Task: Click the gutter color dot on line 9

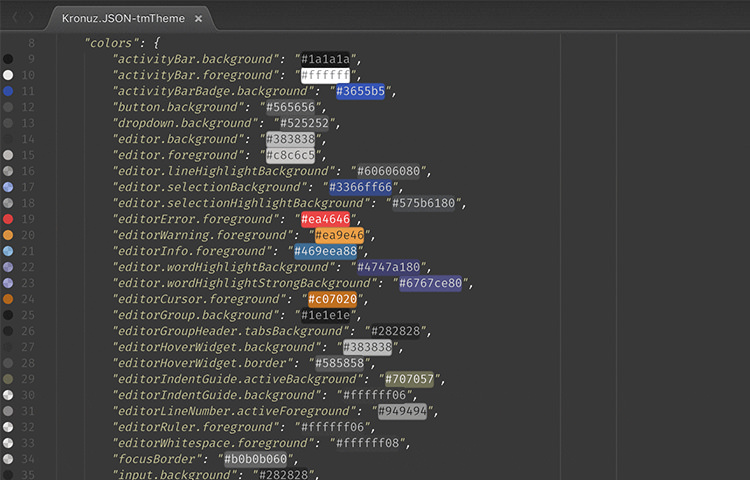Action: 8,59
